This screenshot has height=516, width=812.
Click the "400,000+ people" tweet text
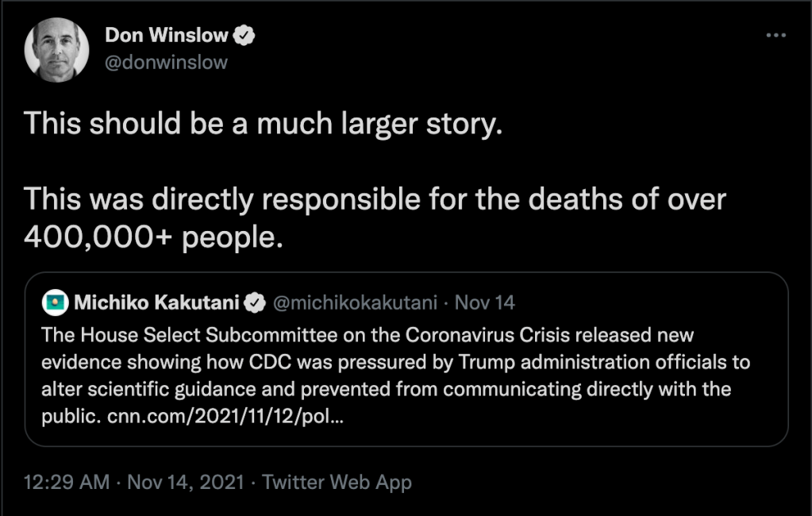[153, 237]
